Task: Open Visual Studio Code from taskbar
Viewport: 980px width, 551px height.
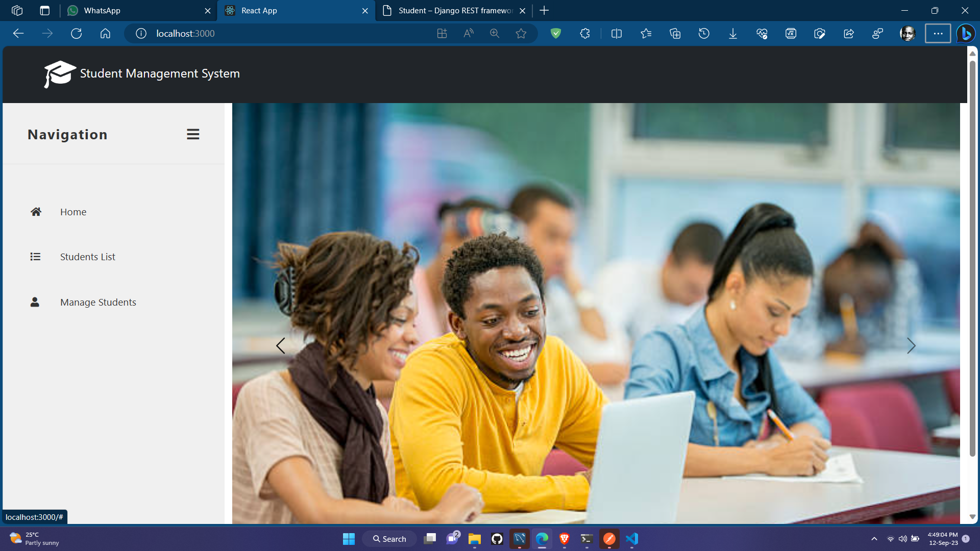Action: point(632,539)
